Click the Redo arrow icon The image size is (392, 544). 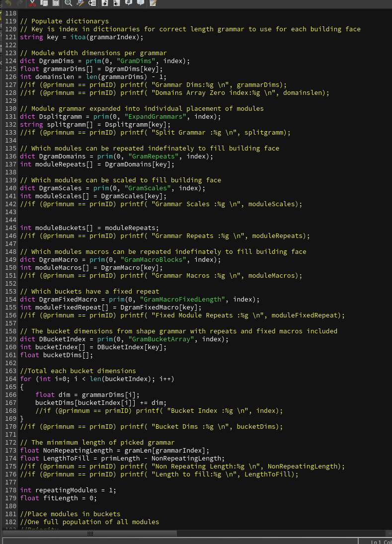19,3
